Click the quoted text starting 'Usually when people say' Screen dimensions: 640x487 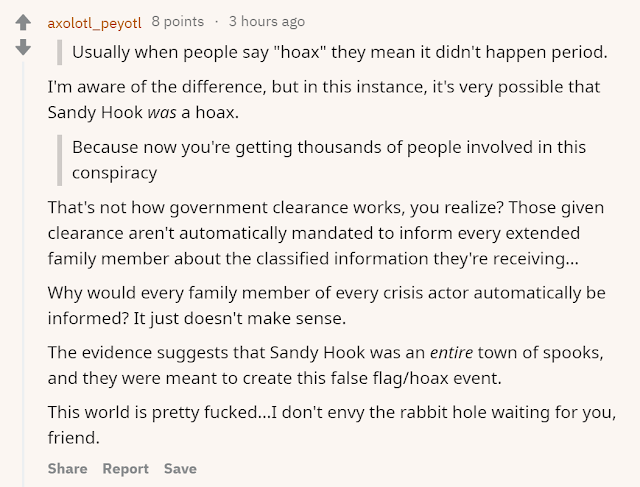tap(340, 52)
